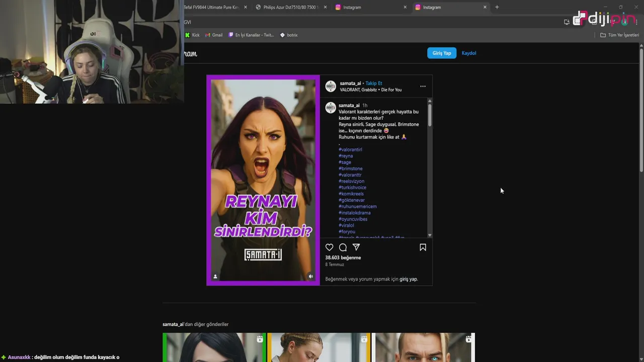This screenshot has width=644, height=362.
Task: Open the En İyi Kanallar Twitch bookmark
Action: (251, 35)
